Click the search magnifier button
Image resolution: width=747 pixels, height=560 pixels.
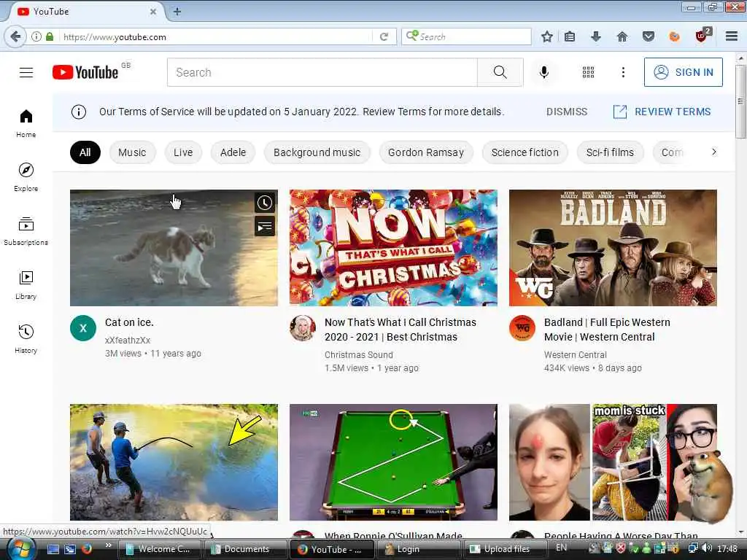[x=500, y=72]
